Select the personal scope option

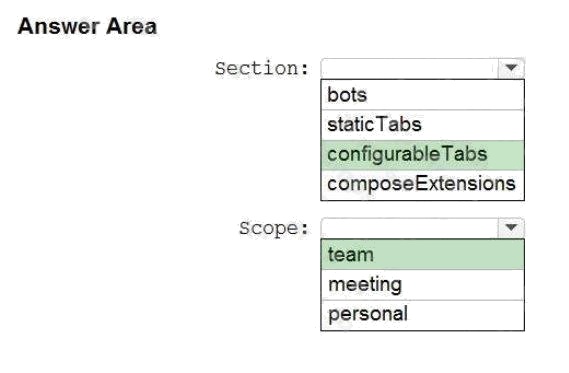point(422,315)
